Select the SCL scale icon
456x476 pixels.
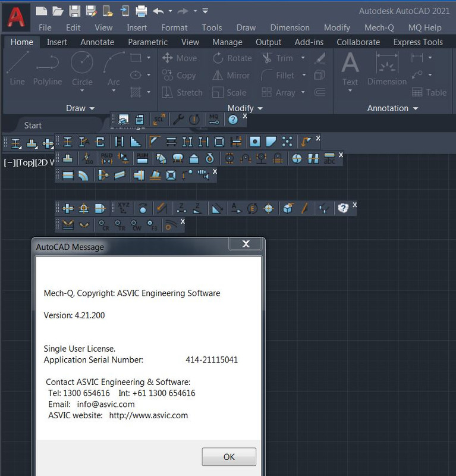[x=159, y=120]
